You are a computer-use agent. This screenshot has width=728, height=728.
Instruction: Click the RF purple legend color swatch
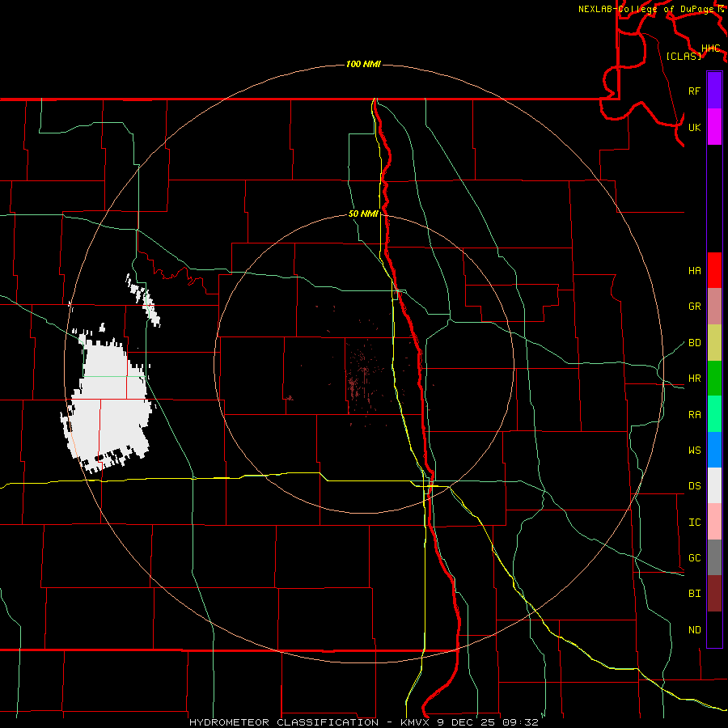coord(714,91)
